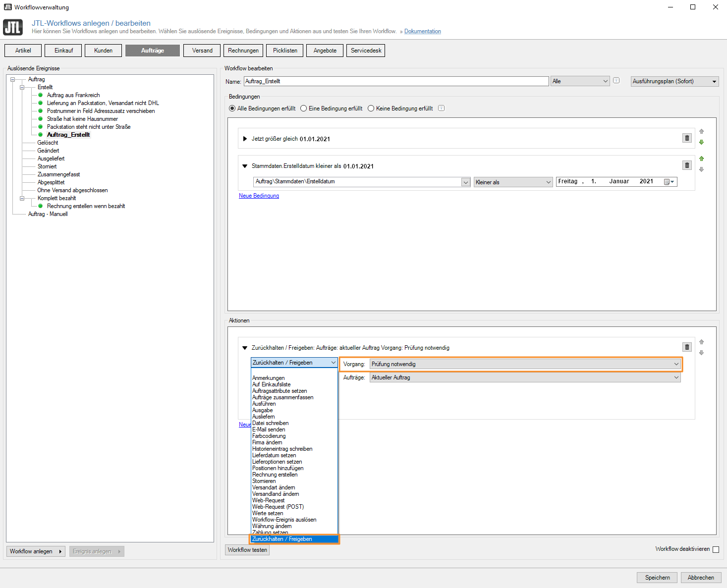The width and height of the screenshot is (727, 588).
Task: Open the calendar picker icon in the date field
Action: [669, 182]
